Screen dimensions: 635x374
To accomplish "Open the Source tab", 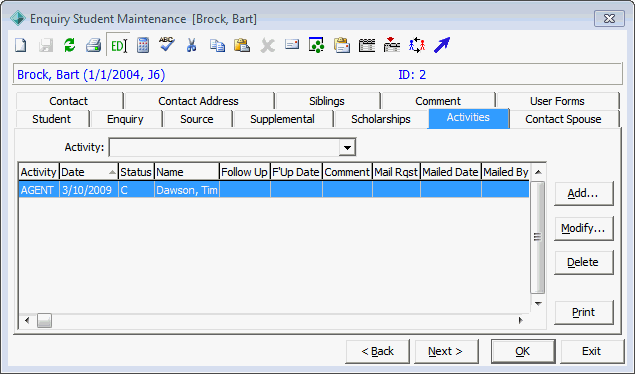I will (x=197, y=119).
